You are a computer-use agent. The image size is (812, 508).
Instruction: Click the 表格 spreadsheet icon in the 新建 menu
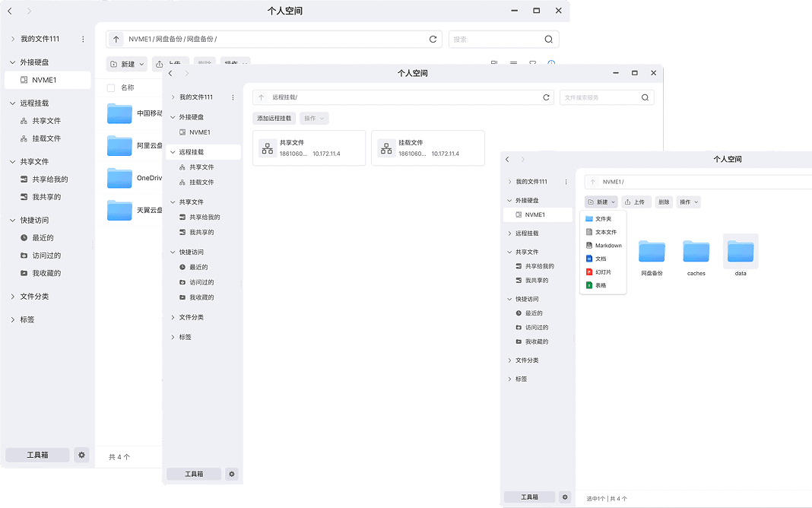(x=589, y=285)
